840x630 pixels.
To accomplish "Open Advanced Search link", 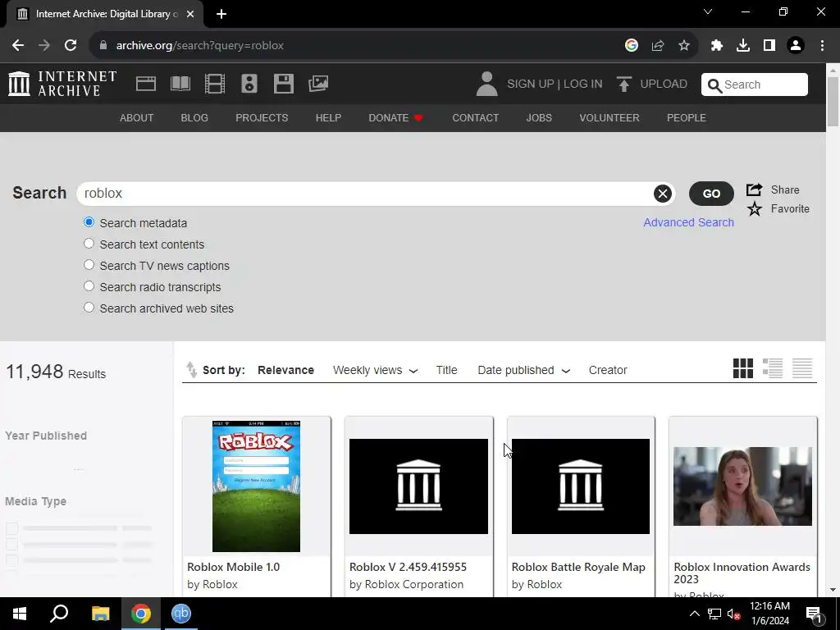I will (x=688, y=222).
